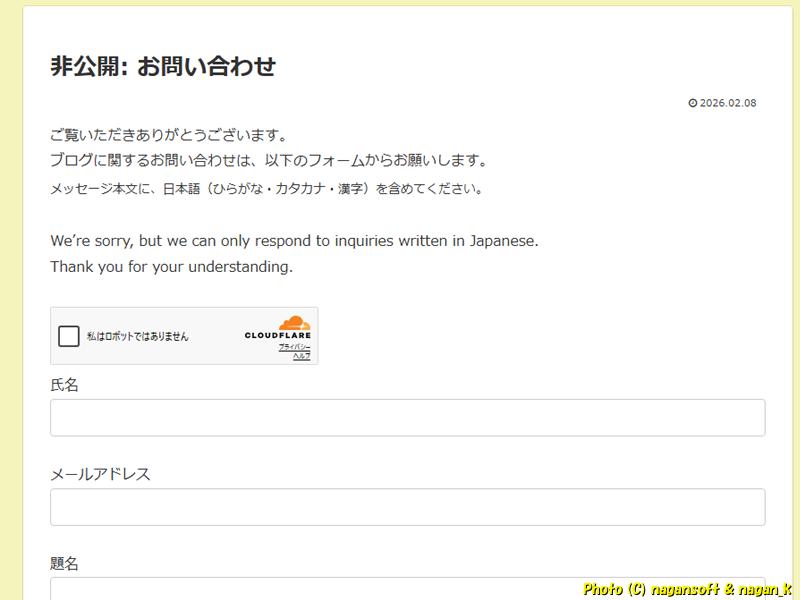
Task: Click the メールアドレス field label
Action: [100, 474]
